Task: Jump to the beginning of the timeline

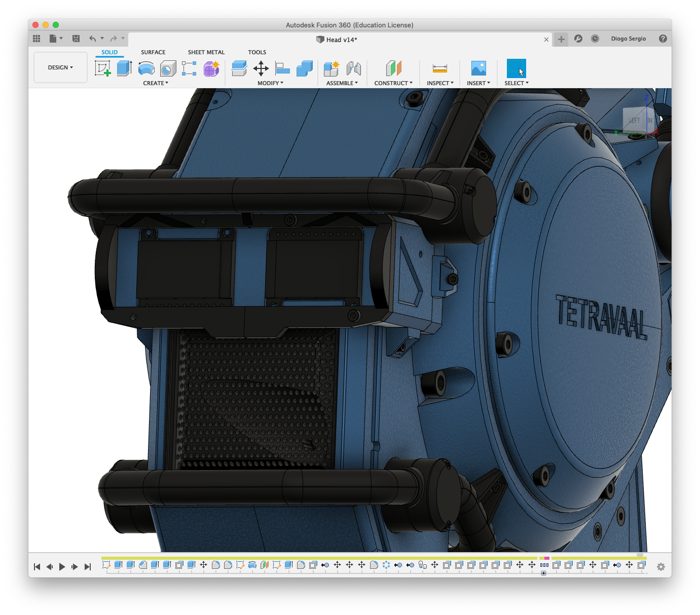Action: coord(37,567)
